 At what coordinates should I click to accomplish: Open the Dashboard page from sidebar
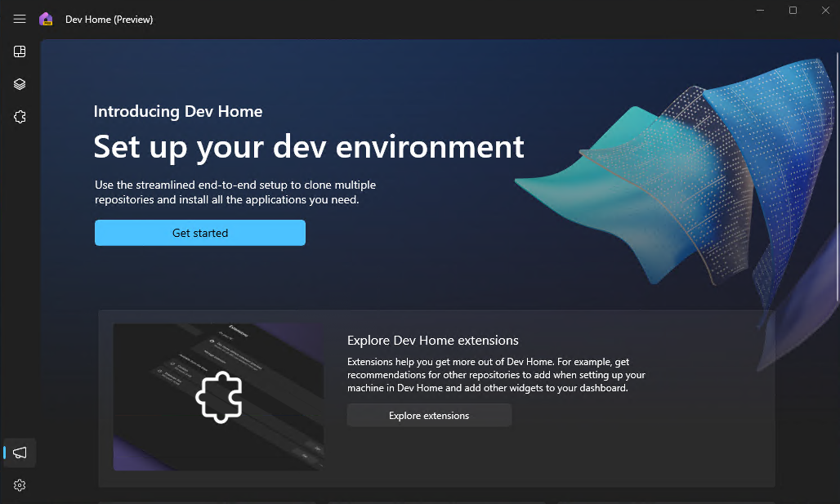[20, 51]
